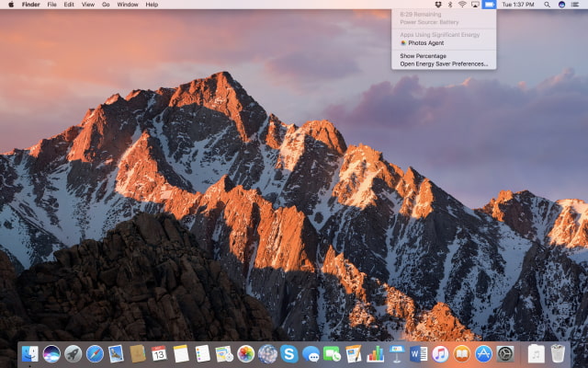
Task: Launch Siri from the Dock
Action: click(51, 353)
